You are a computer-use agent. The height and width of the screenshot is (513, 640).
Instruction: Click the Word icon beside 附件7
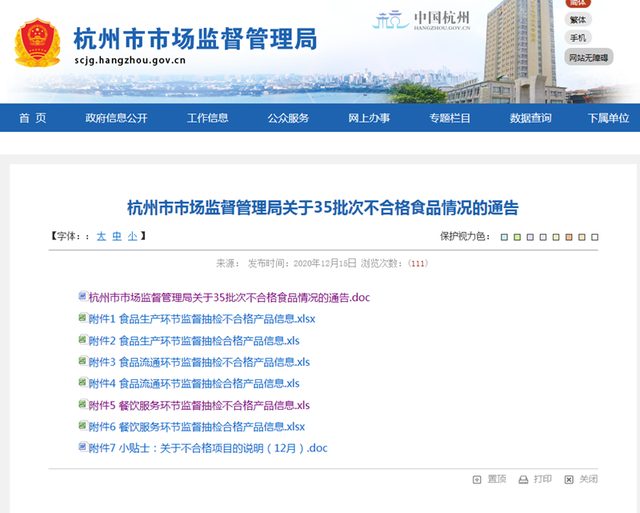[x=83, y=447]
